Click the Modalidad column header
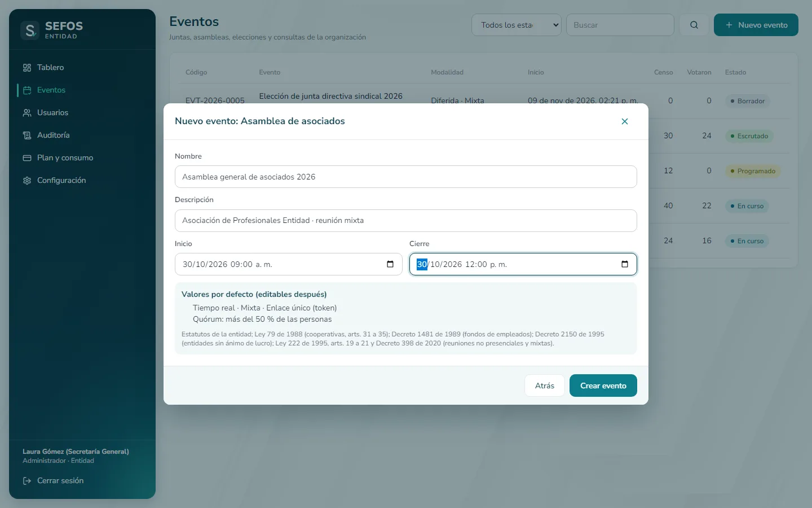The height and width of the screenshot is (508, 812). pos(447,72)
